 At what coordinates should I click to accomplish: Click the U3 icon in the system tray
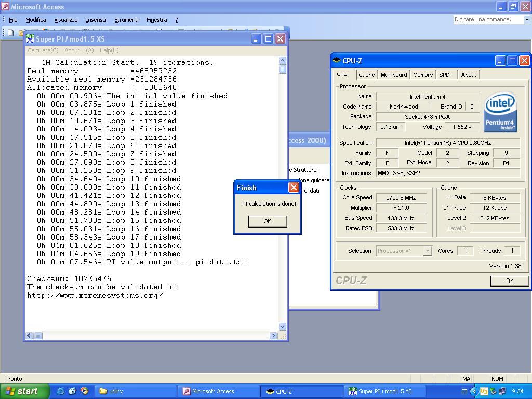tap(484, 391)
